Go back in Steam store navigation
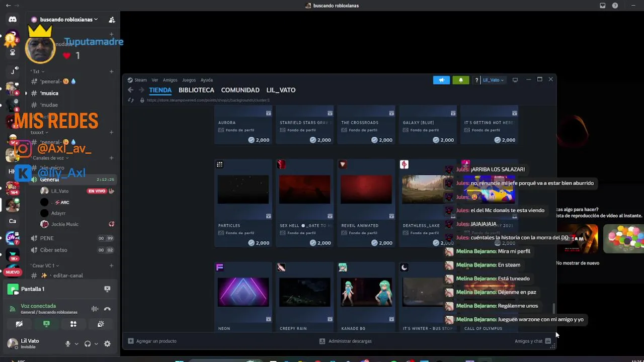The width and height of the screenshot is (644, 362). 130,90
